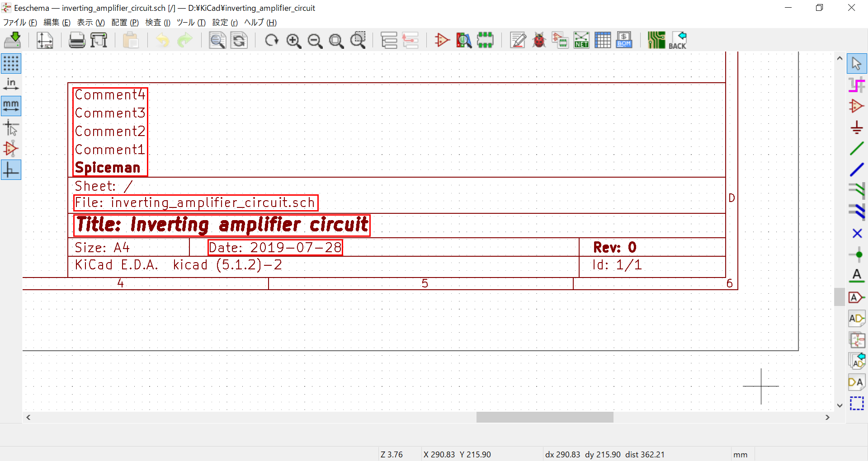Open the symbol fields table editor
The image size is (868, 461).
[603, 40]
